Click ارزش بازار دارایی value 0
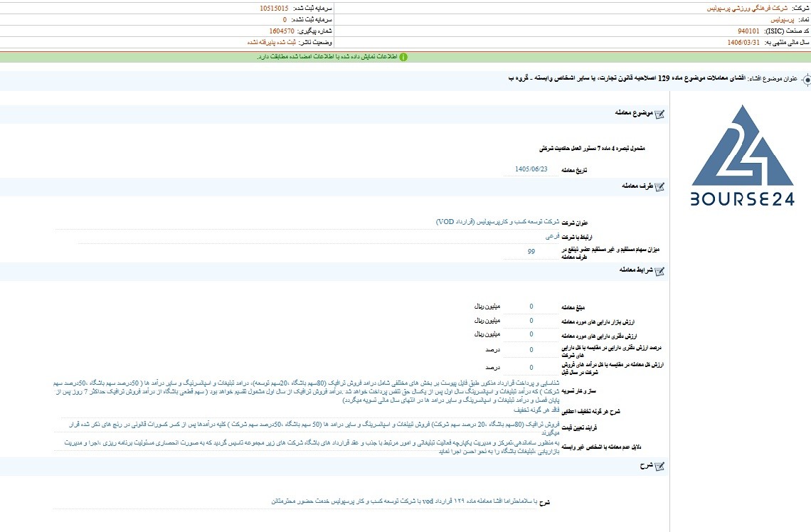The image size is (811, 532). pyautogui.click(x=531, y=321)
